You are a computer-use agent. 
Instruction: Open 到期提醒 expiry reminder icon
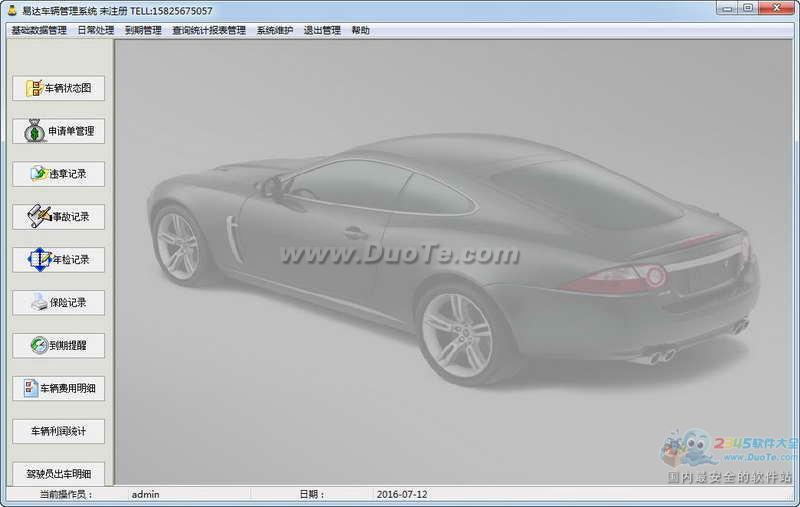[38, 345]
